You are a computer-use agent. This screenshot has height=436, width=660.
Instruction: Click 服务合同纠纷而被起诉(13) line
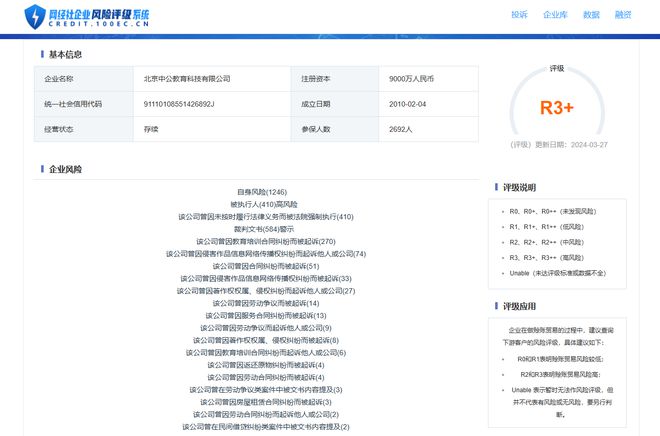point(266,316)
